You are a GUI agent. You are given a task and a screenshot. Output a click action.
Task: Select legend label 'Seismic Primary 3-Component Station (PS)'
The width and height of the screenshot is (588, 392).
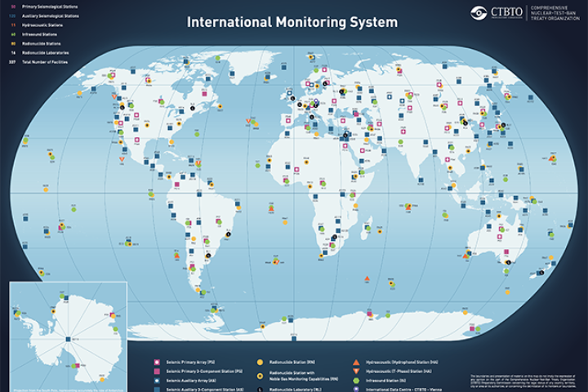click(x=204, y=372)
